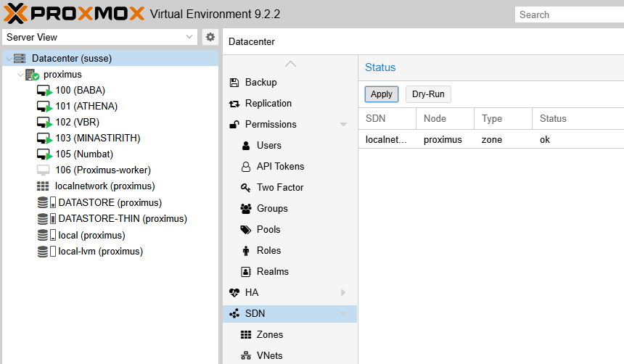Sort by the Status column header
624x364 pixels.
[x=578, y=118]
